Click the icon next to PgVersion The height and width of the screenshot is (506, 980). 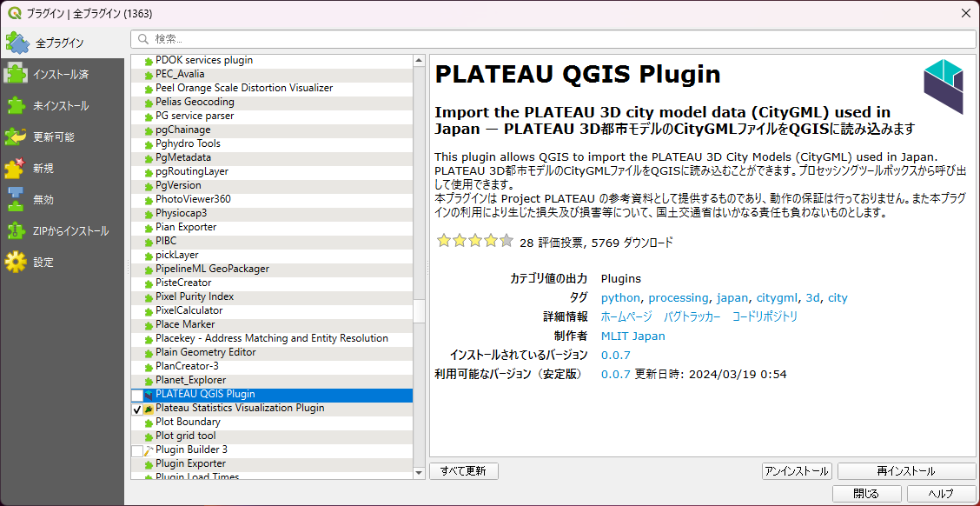[149, 186]
